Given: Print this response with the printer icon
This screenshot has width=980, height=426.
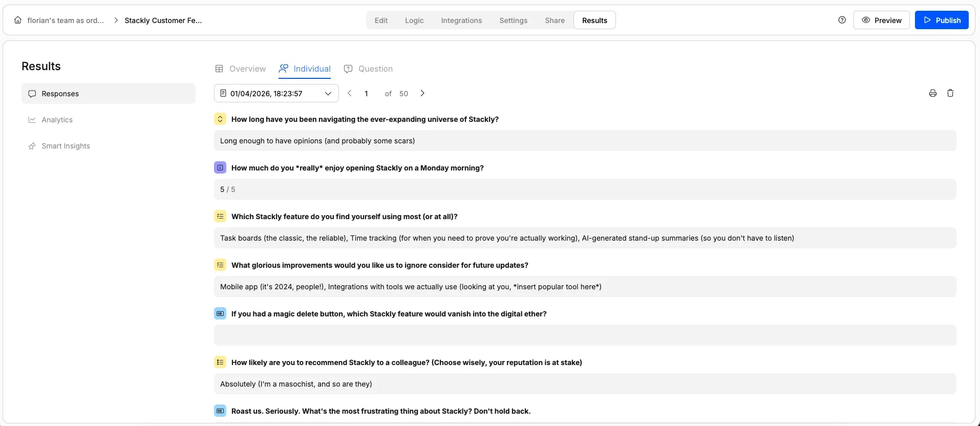Looking at the screenshot, I should 933,93.
